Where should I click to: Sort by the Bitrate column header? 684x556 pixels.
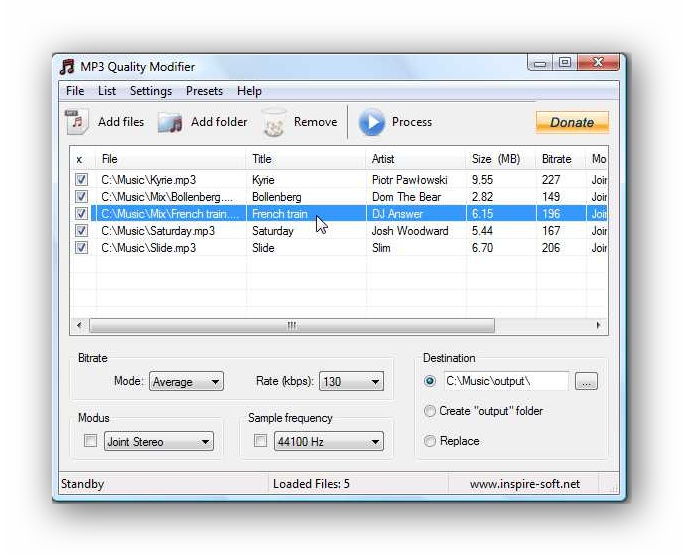coord(561,159)
